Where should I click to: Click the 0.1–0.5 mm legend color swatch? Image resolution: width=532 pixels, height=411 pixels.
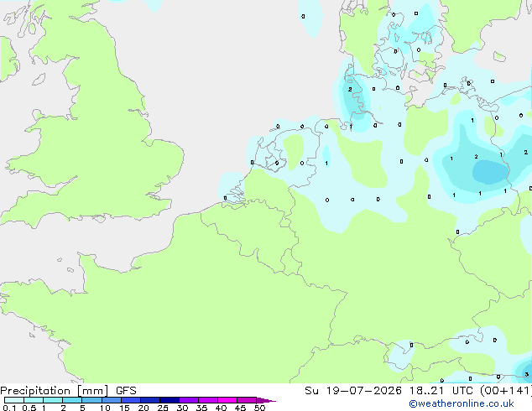click(x=14, y=400)
